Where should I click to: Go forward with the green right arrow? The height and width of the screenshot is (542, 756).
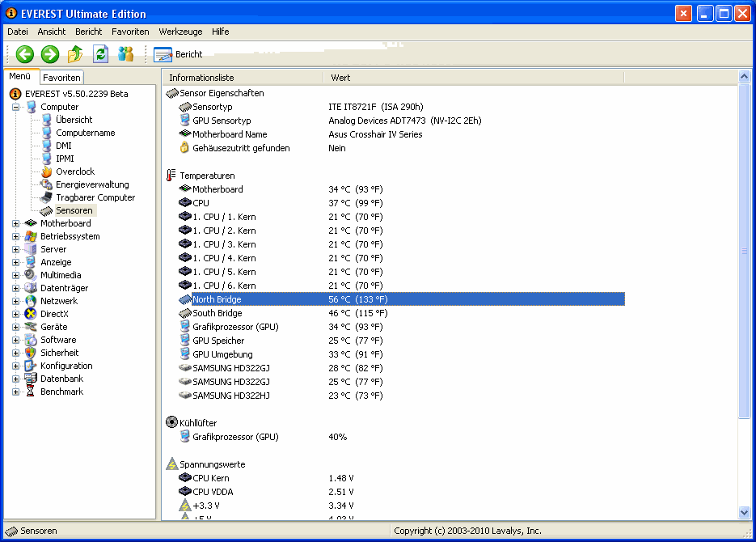point(49,54)
